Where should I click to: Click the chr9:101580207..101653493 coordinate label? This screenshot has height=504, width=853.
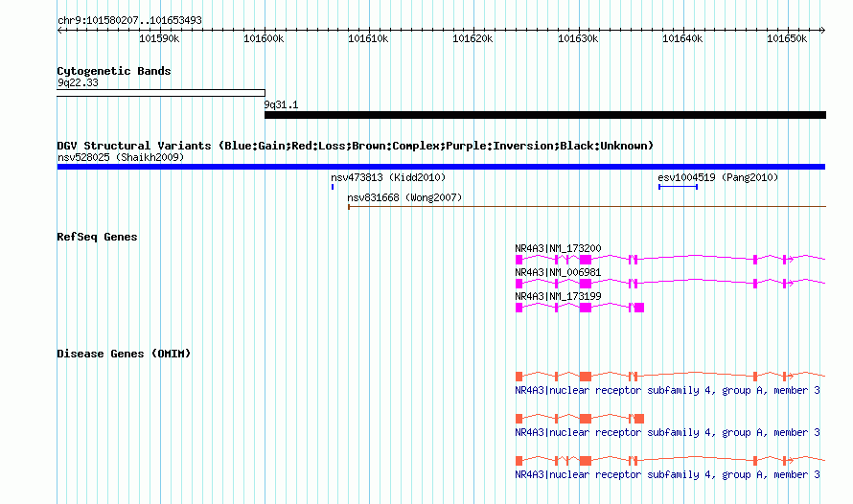[x=129, y=20]
